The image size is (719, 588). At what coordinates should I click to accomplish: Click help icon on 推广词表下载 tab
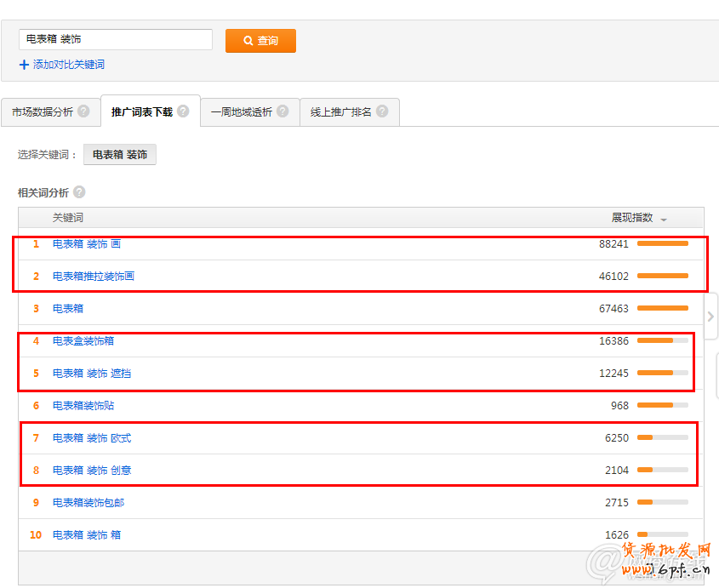(183, 111)
